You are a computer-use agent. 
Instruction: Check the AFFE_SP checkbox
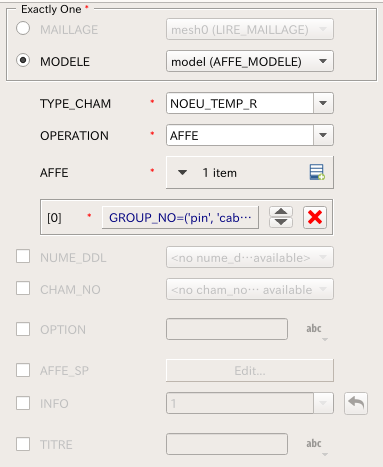click(23, 370)
